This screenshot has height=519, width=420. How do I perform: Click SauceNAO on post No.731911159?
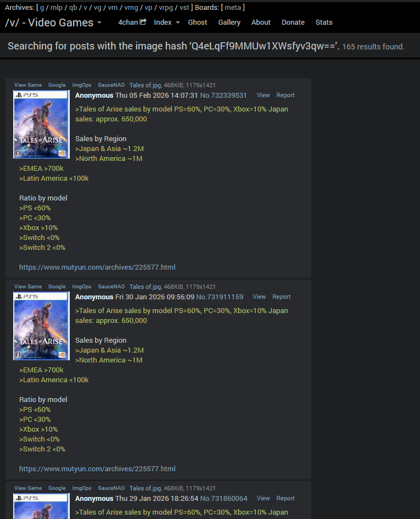111,287
